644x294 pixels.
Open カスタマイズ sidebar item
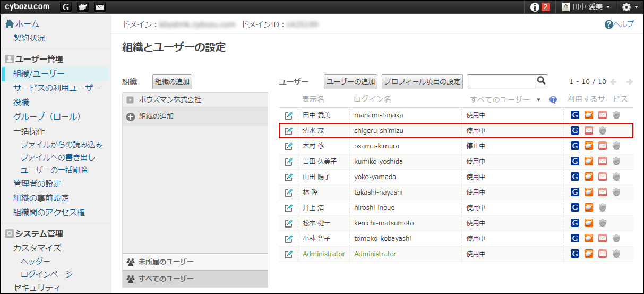point(37,248)
